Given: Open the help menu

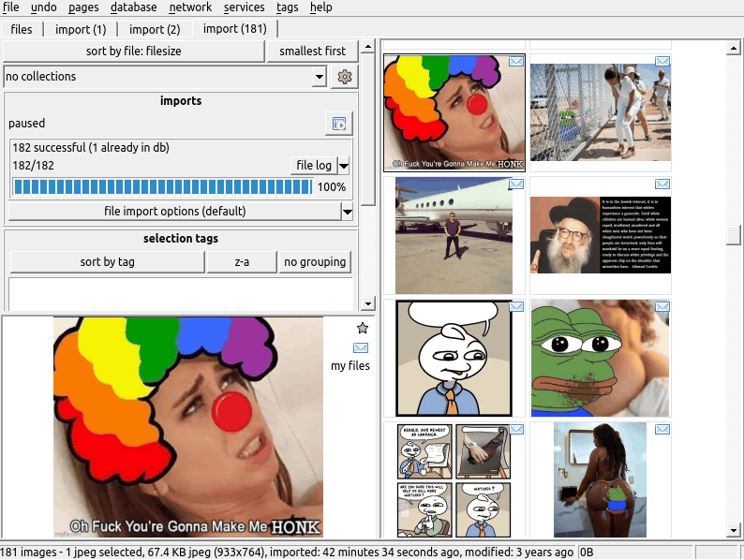Looking at the screenshot, I should (x=321, y=7).
